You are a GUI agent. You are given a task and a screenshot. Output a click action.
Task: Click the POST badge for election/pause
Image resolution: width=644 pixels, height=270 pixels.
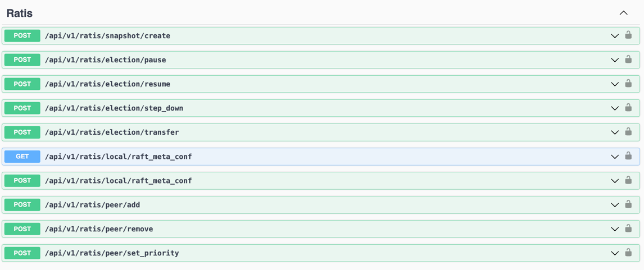coord(22,60)
